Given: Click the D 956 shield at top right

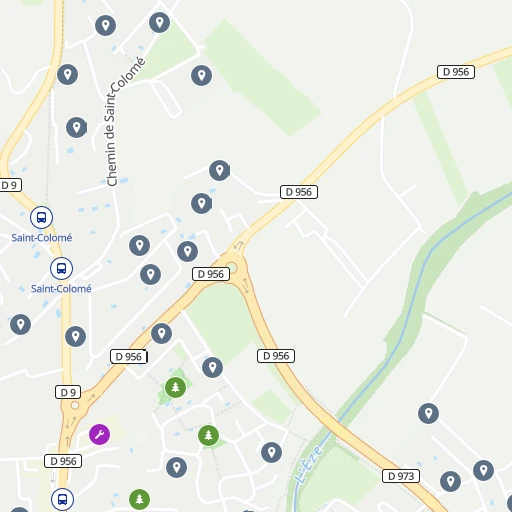Looking at the screenshot, I should (456, 72).
